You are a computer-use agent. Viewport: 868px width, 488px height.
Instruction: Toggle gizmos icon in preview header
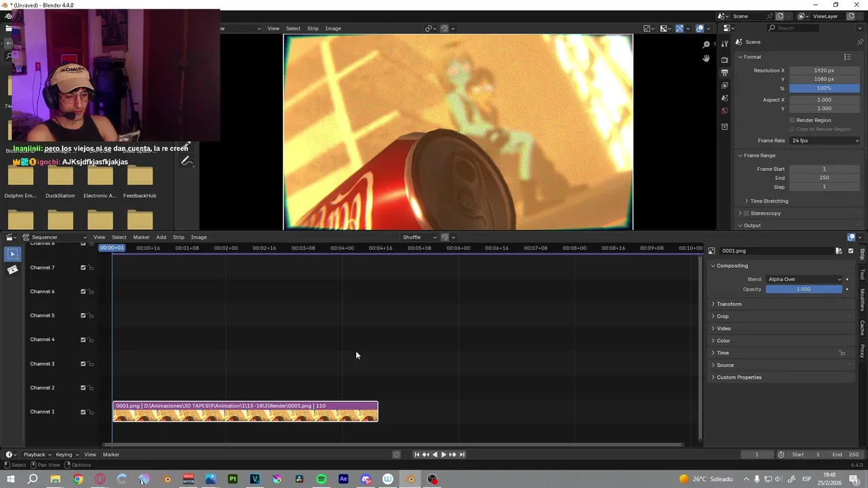coord(679,28)
